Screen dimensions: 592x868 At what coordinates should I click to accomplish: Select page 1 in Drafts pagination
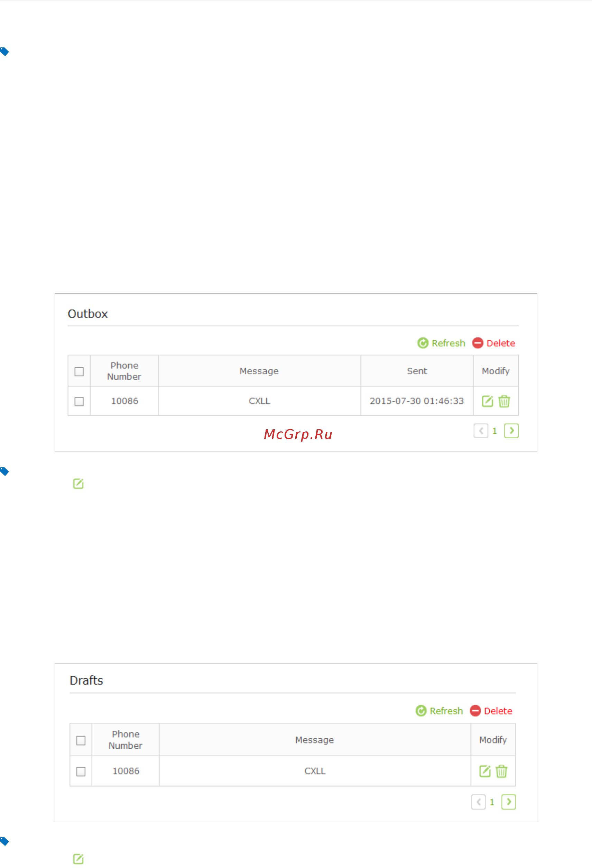click(x=492, y=802)
